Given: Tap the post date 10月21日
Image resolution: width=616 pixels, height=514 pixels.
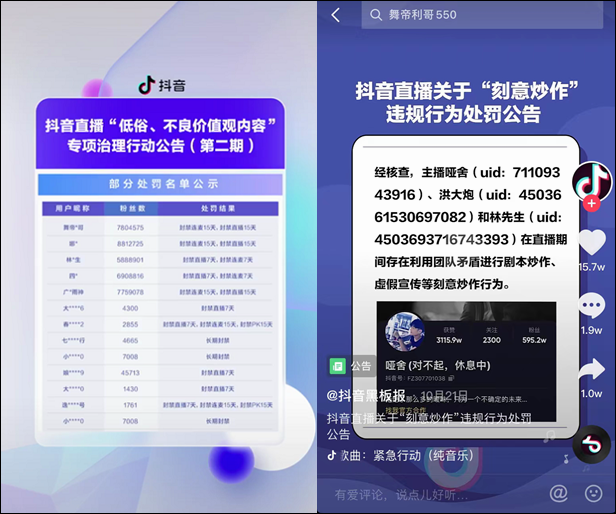Looking at the screenshot, I should coord(444,395).
